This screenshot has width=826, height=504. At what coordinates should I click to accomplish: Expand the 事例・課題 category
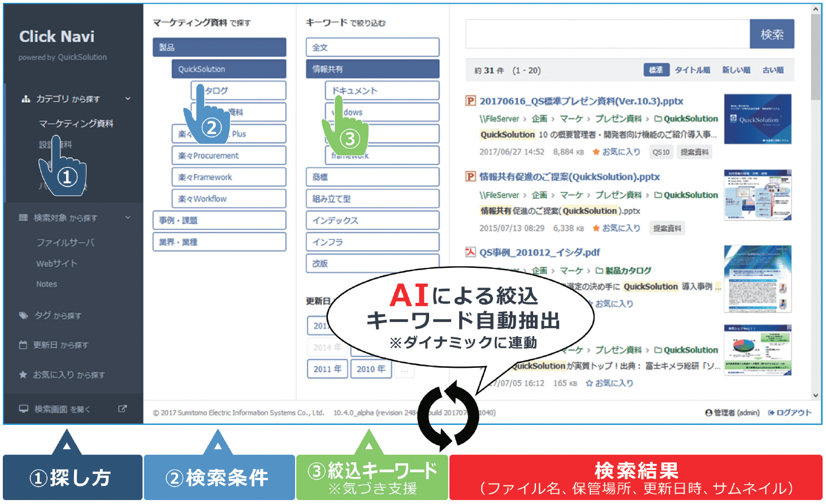[x=219, y=220]
